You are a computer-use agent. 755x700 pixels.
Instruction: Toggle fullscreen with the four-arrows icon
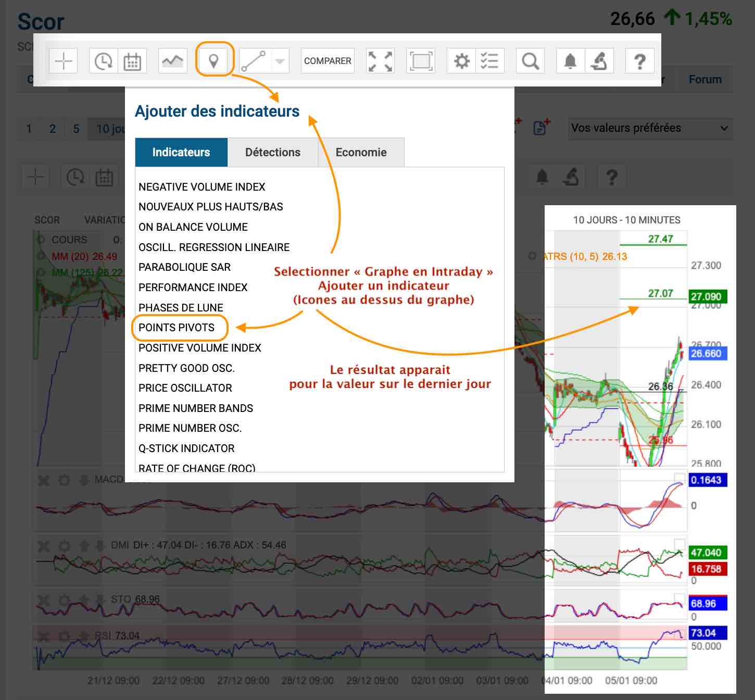point(380,61)
